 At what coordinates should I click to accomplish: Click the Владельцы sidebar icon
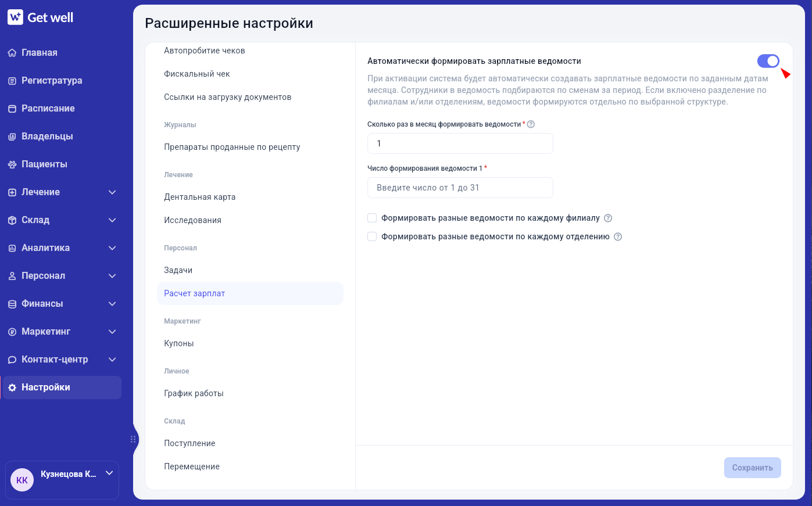coord(12,137)
